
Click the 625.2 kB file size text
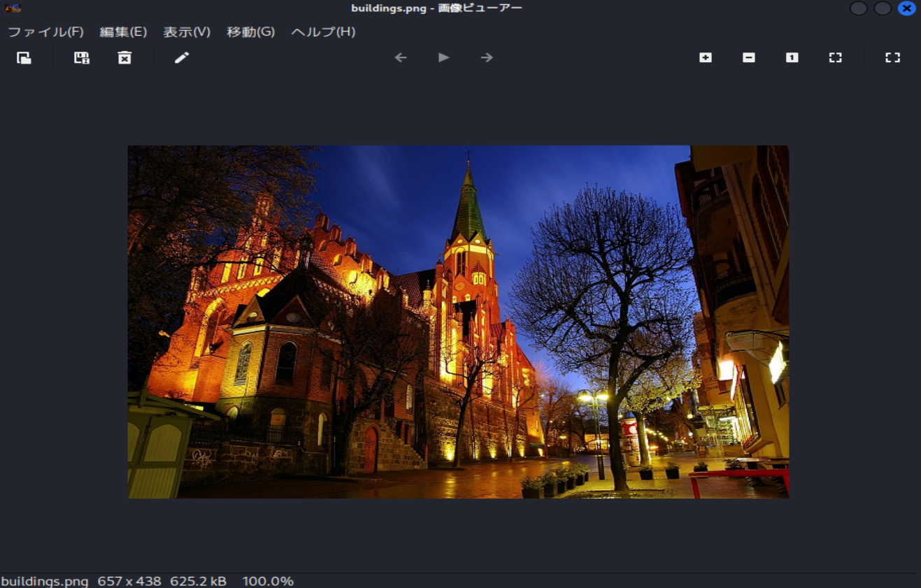pyautogui.click(x=199, y=581)
